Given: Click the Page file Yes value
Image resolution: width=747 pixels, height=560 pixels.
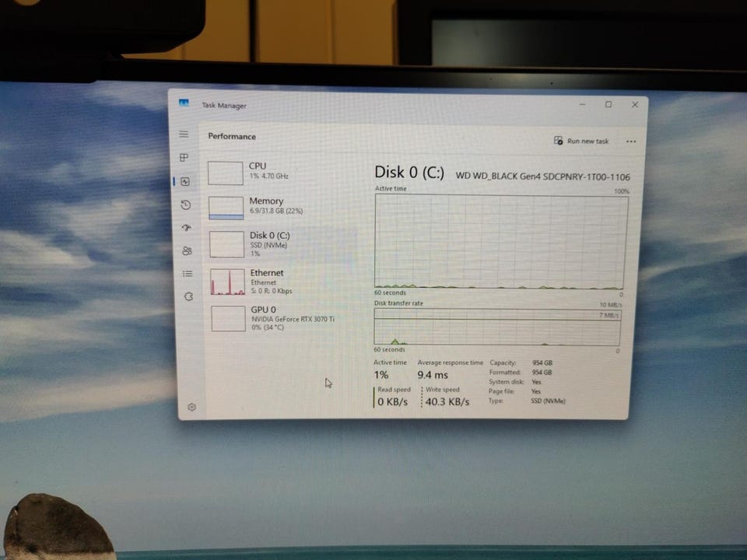Looking at the screenshot, I should click(x=536, y=391).
